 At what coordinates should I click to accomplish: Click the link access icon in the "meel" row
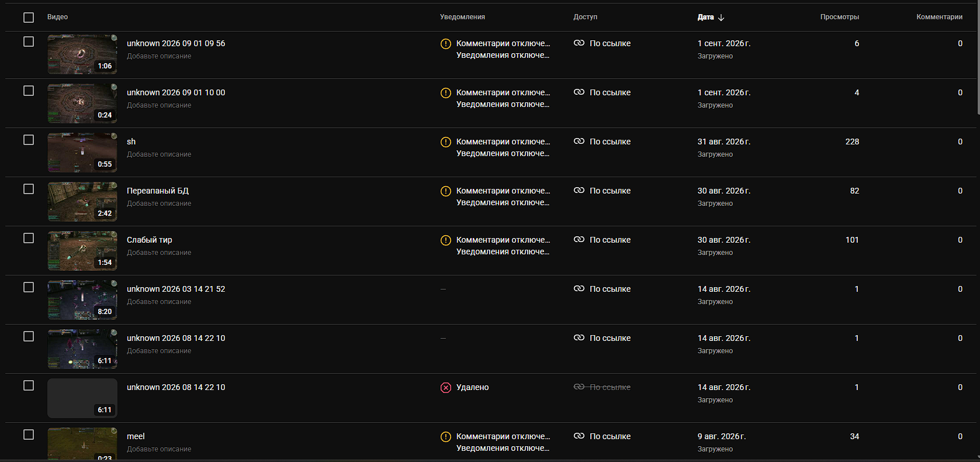point(579,436)
